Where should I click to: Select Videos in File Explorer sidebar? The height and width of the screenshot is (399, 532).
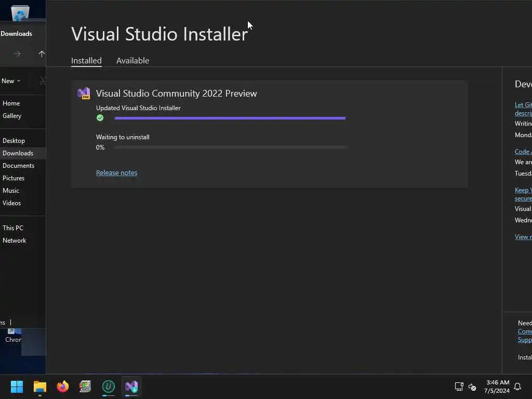click(x=23, y=203)
